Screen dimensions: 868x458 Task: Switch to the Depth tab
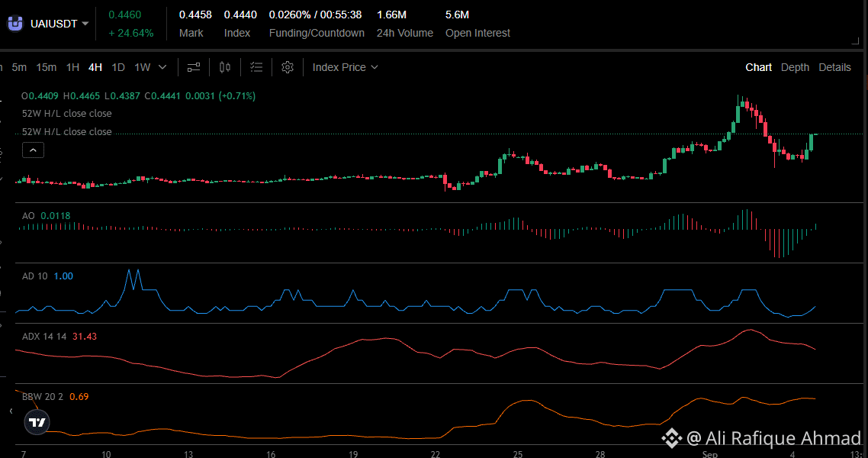(795, 67)
